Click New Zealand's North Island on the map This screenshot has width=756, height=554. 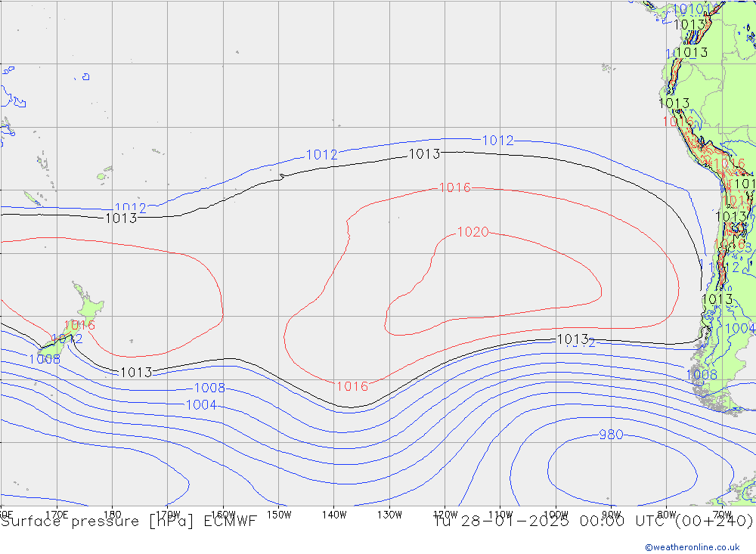point(91,306)
